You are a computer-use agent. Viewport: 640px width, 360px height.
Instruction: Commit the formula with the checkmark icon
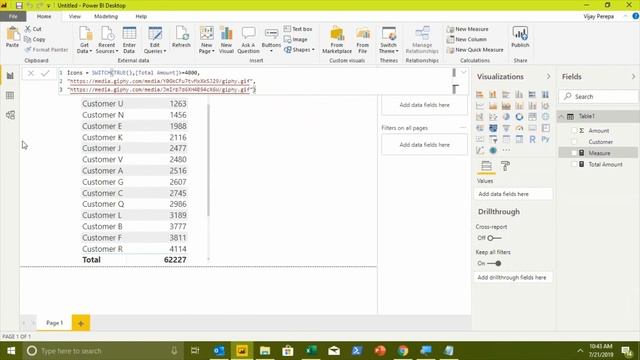click(45, 73)
